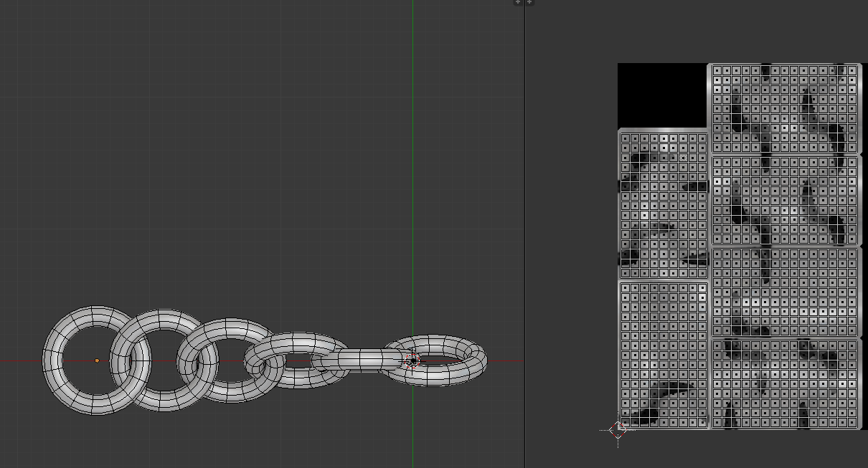Expand the 3D viewport's side panel plus icon

pyautogui.click(x=518, y=3)
